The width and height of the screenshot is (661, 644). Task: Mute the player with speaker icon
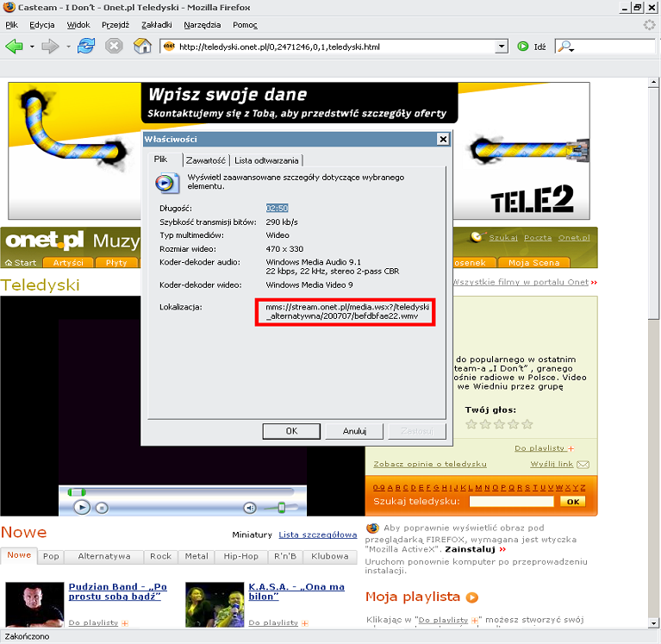pos(250,508)
